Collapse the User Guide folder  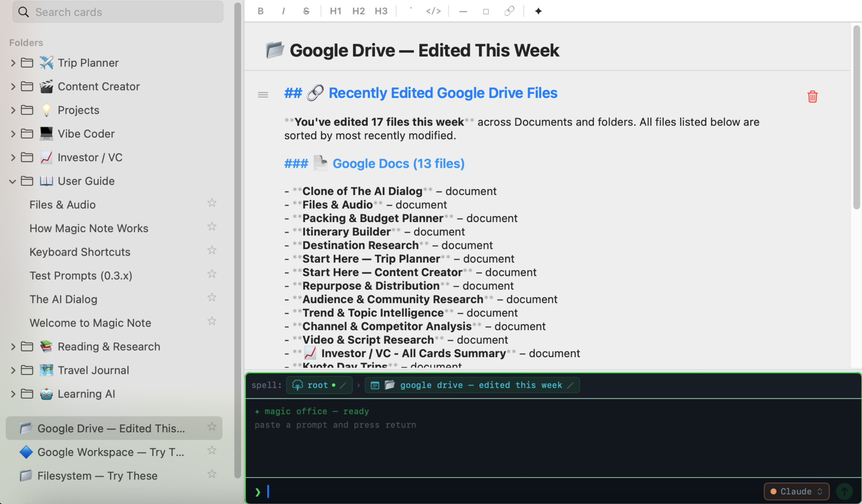point(13,181)
